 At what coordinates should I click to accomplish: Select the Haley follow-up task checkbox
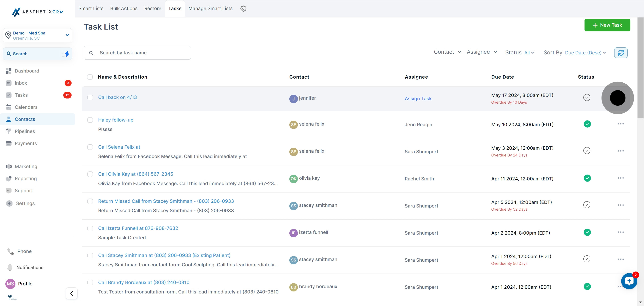90,120
